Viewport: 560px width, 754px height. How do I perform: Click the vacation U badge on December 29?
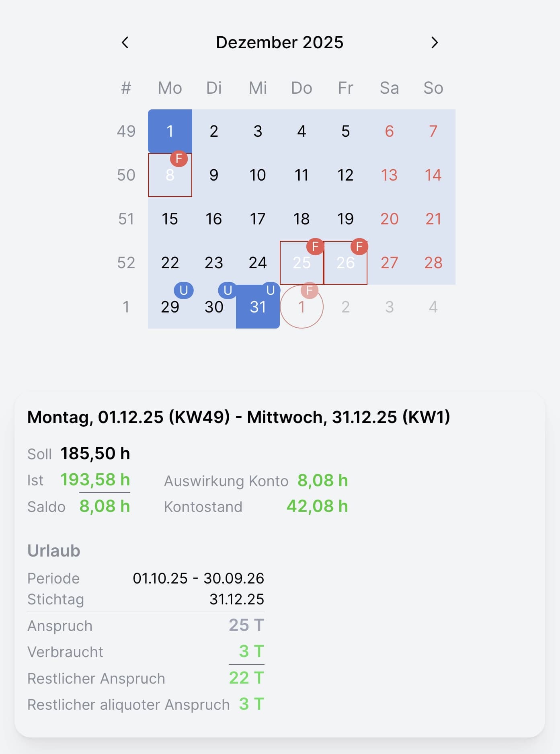[184, 290]
